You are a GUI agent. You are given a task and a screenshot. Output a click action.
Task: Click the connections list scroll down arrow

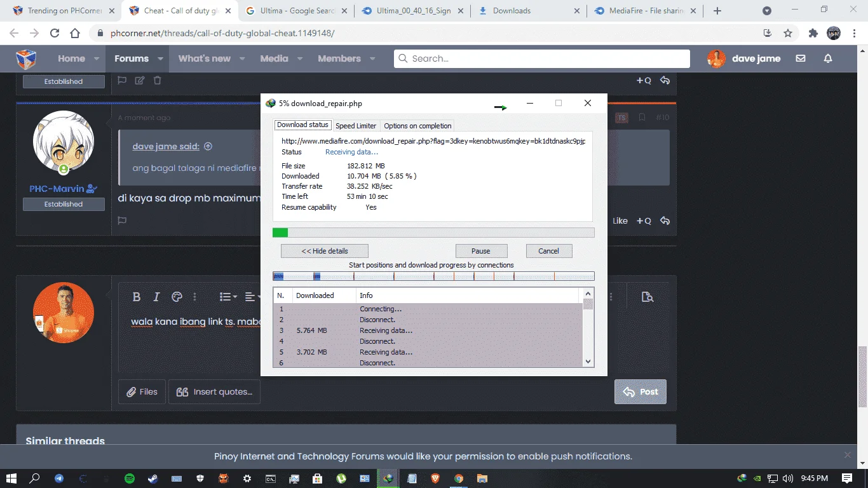pos(588,362)
